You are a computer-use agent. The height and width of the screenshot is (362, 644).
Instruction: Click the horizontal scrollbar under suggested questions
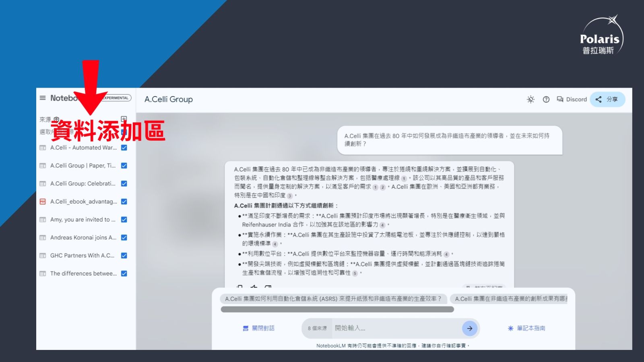pyautogui.click(x=337, y=309)
